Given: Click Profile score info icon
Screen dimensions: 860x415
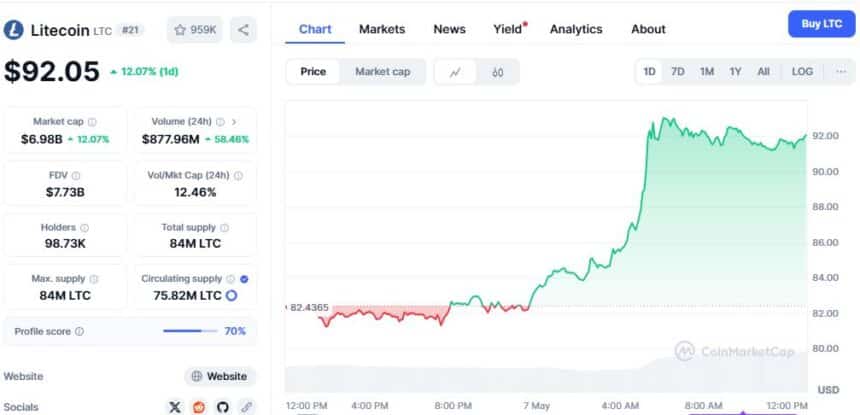Looking at the screenshot, I should point(79,331).
